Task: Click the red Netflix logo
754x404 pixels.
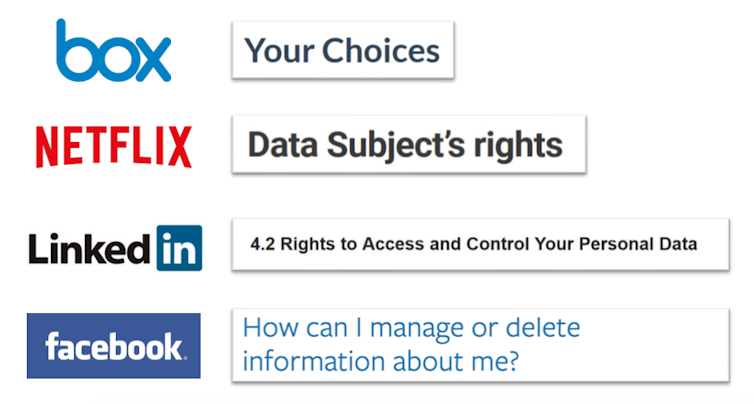Action: coord(113,147)
